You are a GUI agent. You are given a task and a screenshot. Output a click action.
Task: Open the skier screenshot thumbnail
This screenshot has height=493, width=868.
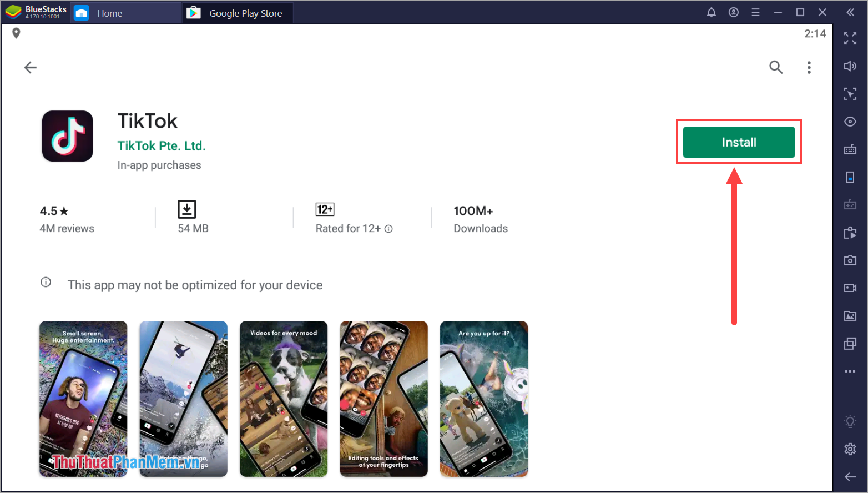183,399
